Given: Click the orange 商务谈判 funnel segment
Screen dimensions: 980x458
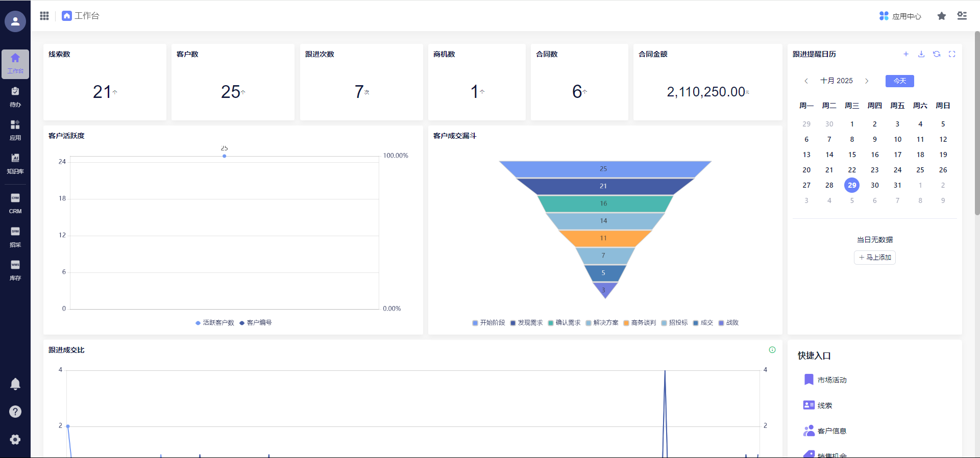Looking at the screenshot, I should click(x=603, y=238).
